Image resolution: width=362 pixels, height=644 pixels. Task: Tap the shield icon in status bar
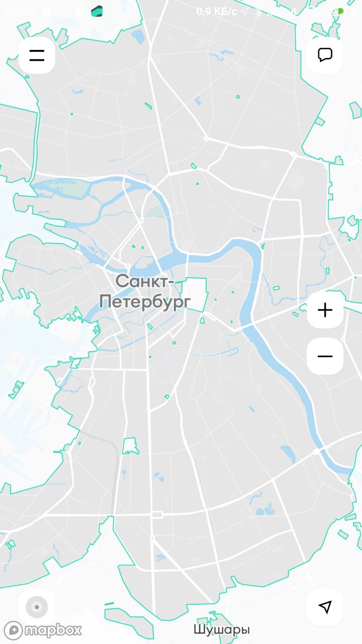coord(46,11)
